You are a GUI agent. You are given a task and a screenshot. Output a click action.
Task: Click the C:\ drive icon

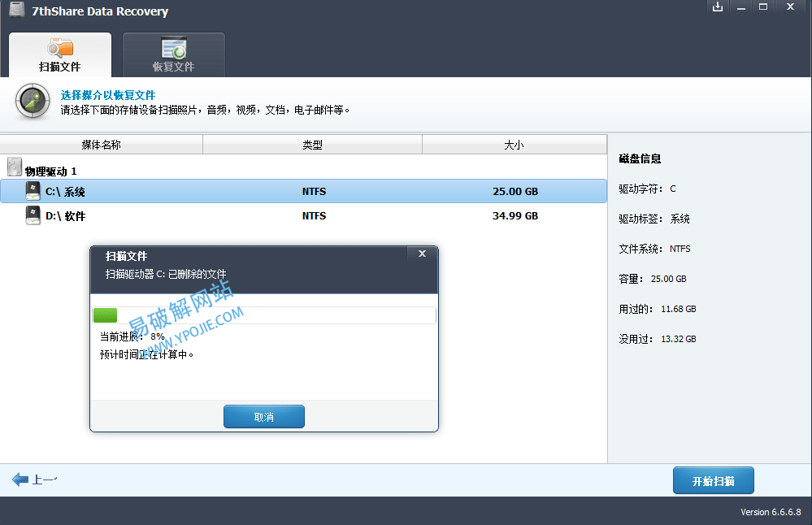pos(33,191)
